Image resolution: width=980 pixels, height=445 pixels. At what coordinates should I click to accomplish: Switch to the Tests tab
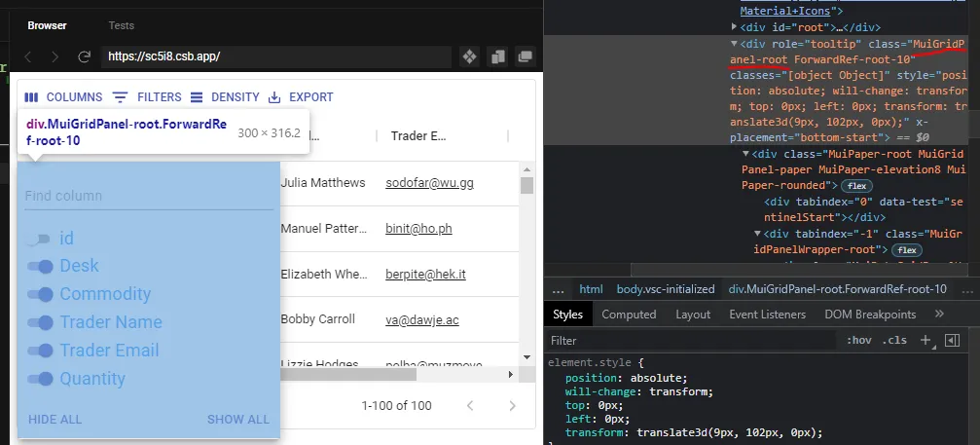point(122,25)
